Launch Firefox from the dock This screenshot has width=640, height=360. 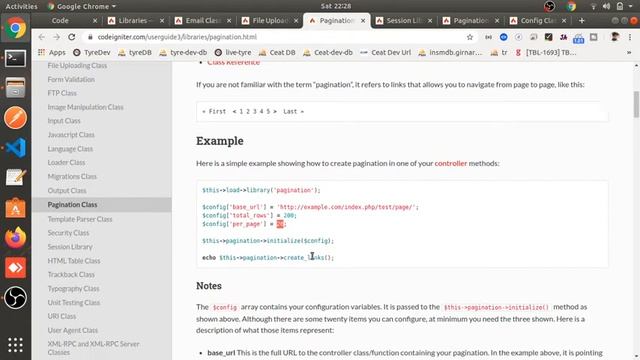click(x=16, y=238)
